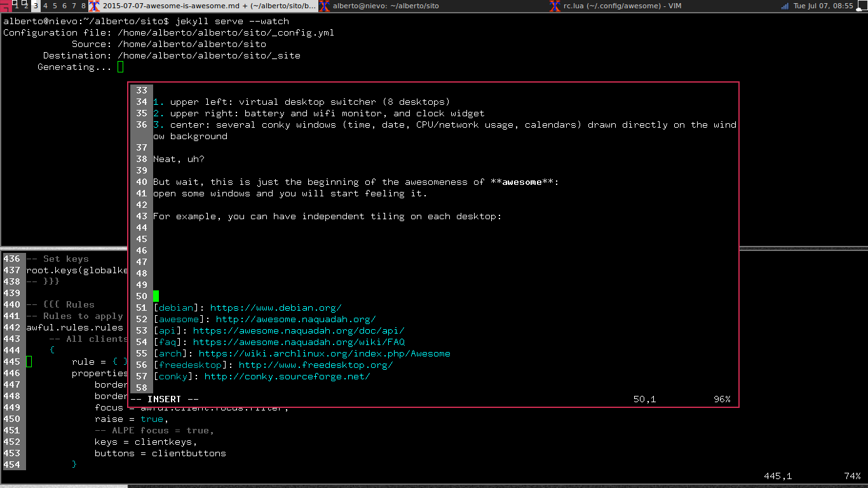Click the '96%' scroll percentage in markdown editor
This screenshot has width=868, height=488.
(722, 399)
